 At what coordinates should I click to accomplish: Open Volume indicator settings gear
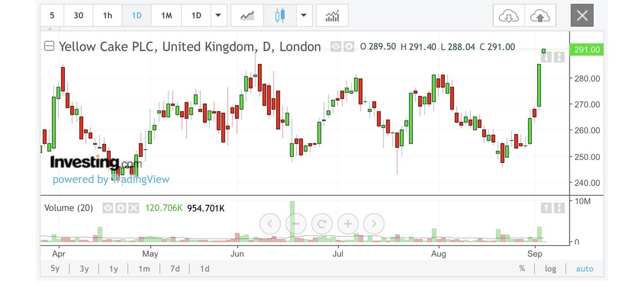point(121,208)
